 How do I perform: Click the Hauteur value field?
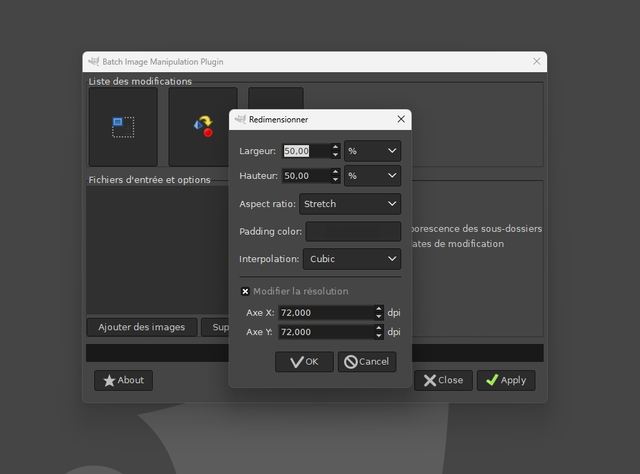click(306, 176)
